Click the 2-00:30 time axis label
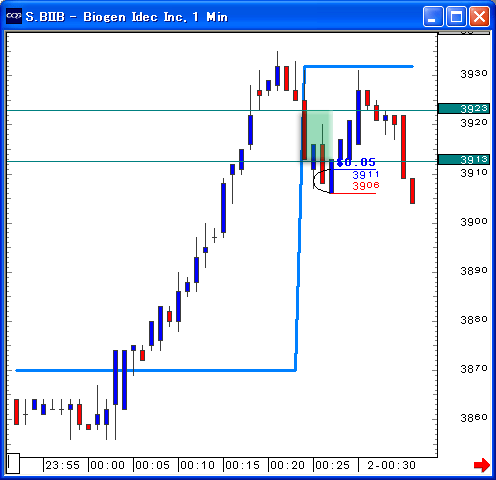496x480 pixels. click(391, 465)
